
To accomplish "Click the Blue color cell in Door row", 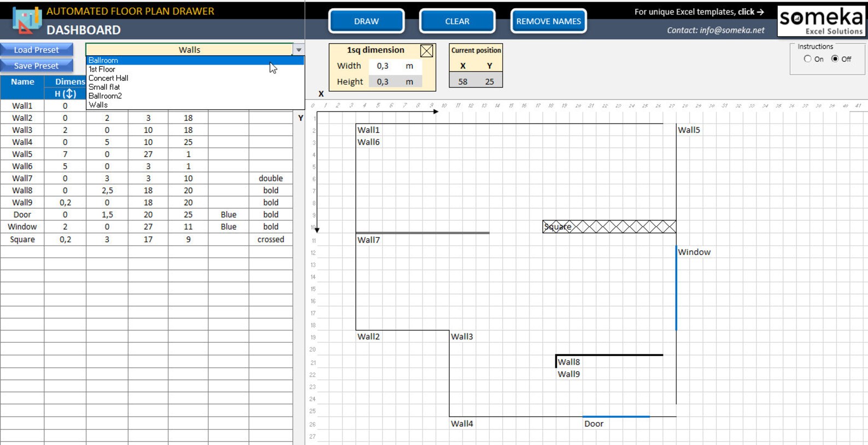I will tap(228, 214).
